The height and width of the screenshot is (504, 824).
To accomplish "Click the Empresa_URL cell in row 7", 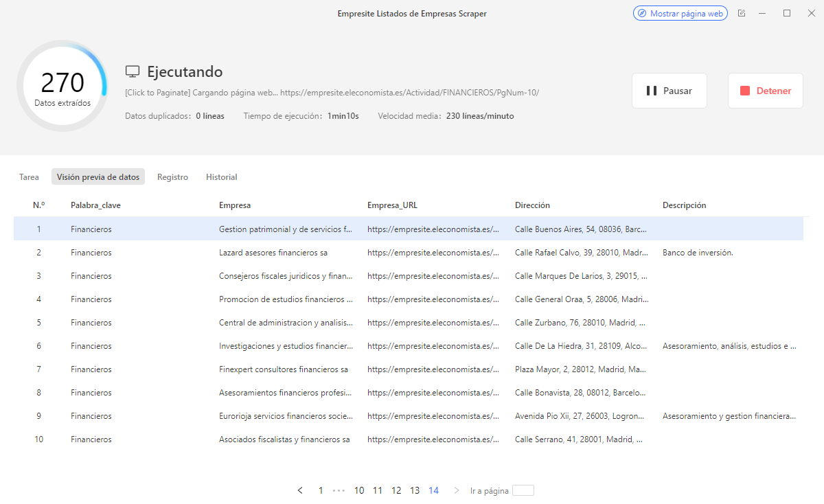I will click(433, 369).
